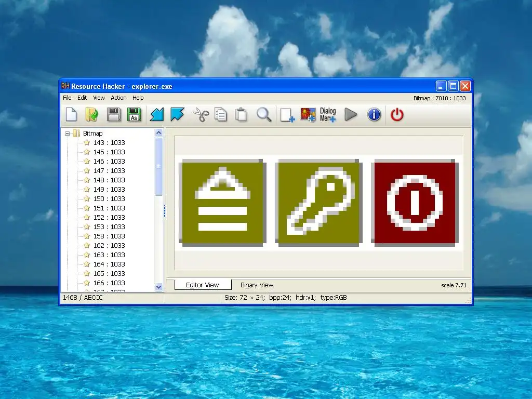532x399 pixels.
Task: Click the star icon beside 165 : 1033
Action: pos(87,273)
